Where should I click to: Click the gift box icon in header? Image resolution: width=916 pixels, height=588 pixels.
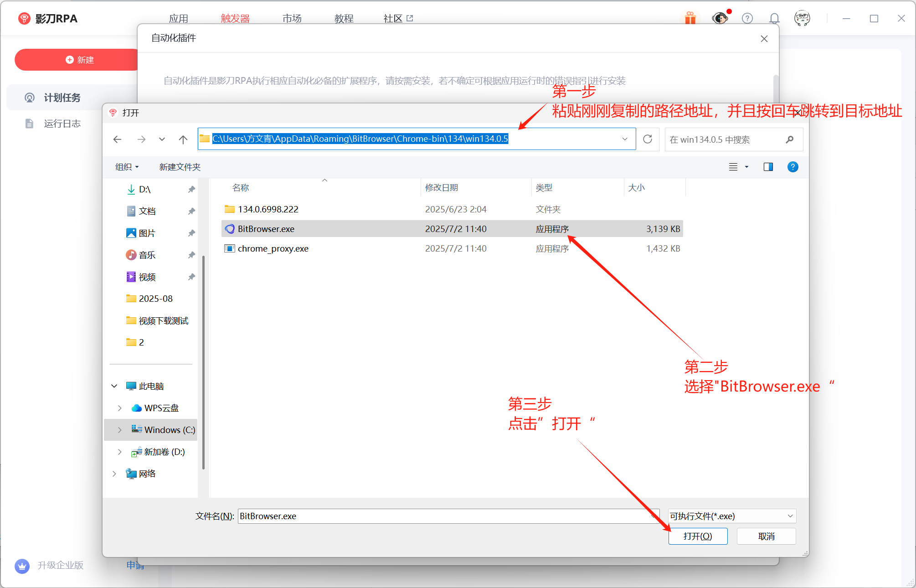(x=690, y=18)
